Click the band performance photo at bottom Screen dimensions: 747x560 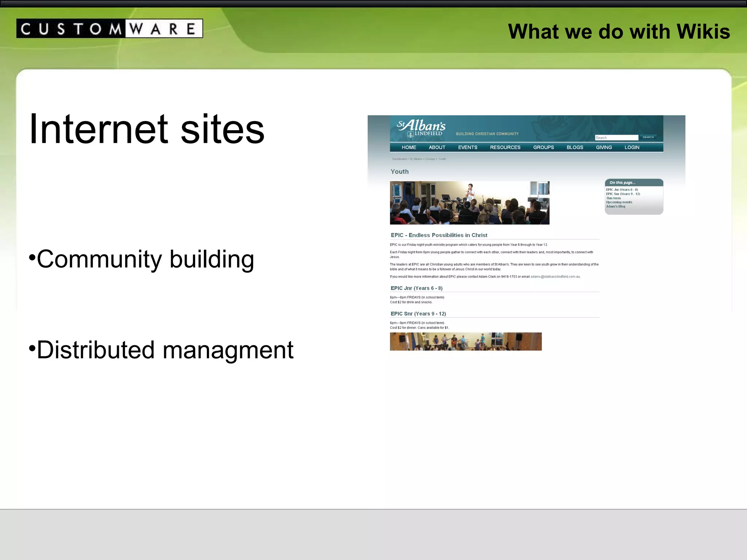pyautogui.click(x=466, y=342)
